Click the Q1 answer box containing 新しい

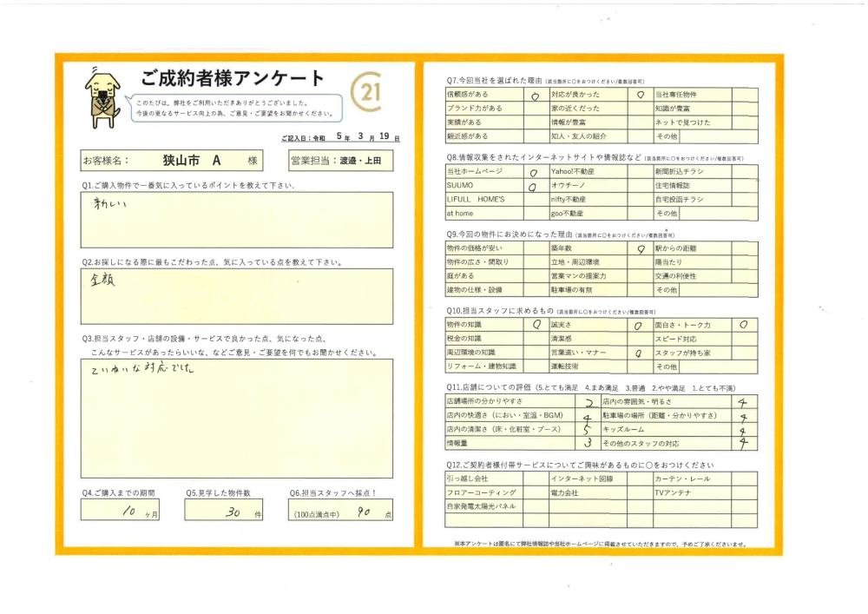pos(237,220)
